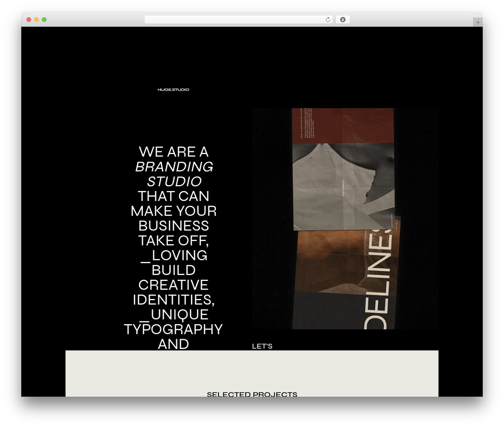
Task: Select the BRANDING STUDIO italic headline text
Action: [174, 174]
